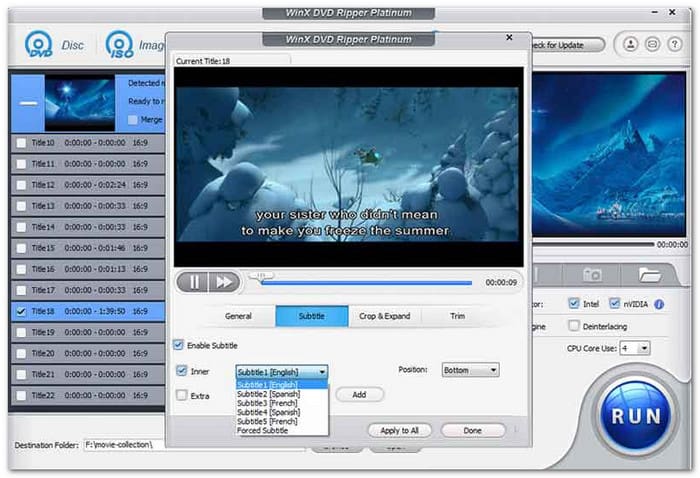The image size is (700, 478).
Task: Enable the Extra subtitle checkbox
Action: tap(181, 395)
